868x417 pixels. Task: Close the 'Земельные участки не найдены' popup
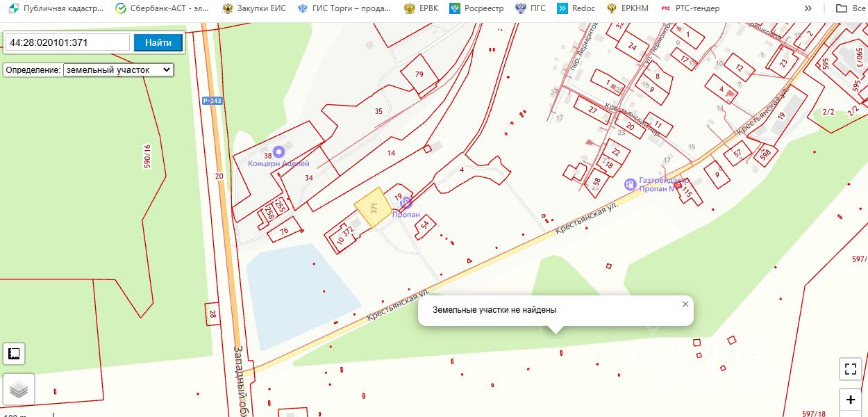tap(685, 304)
